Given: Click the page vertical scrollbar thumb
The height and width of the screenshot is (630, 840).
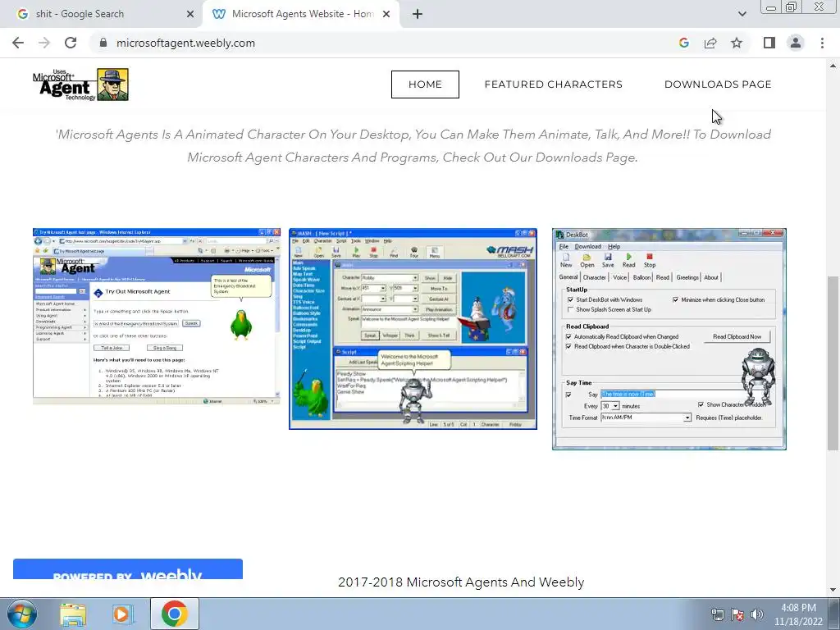Looking at the screenshot, I should pos(833,363).
